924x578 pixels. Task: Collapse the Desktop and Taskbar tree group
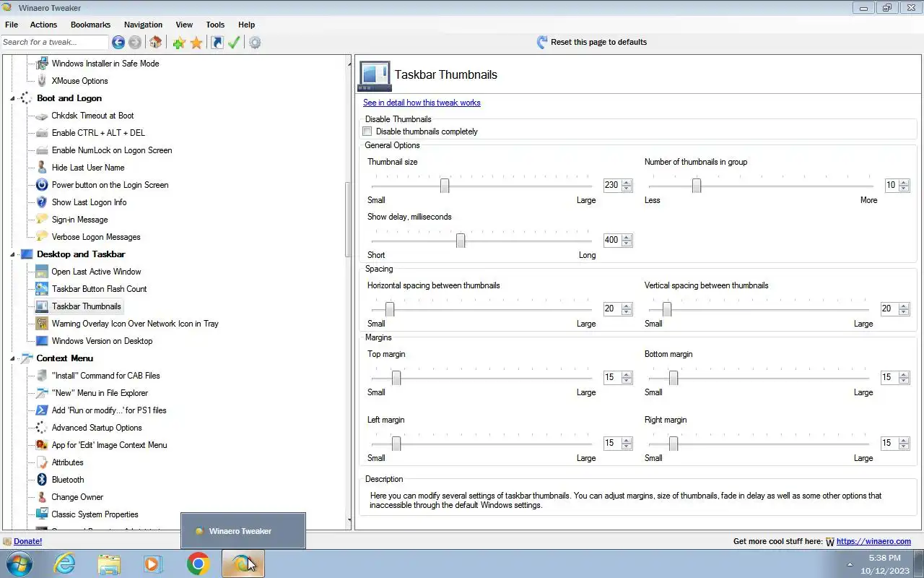tap(12, 254)
